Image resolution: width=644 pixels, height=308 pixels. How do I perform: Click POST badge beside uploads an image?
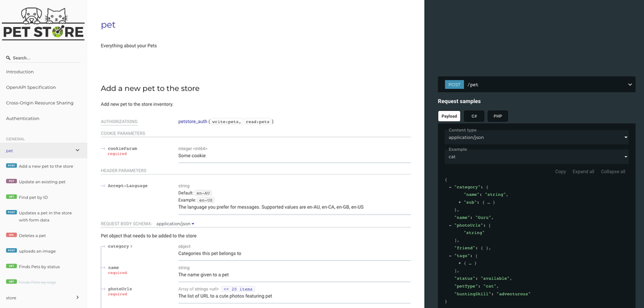tap(12, 251)
